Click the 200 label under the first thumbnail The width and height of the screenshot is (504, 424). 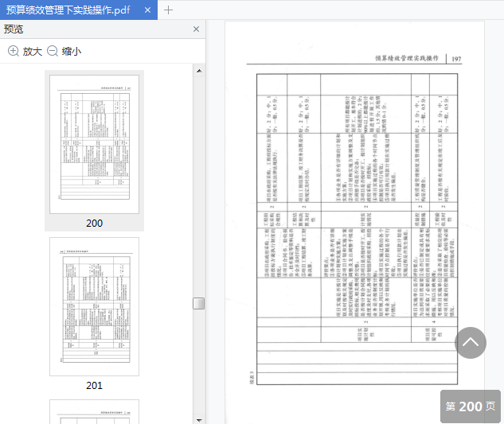[94, 224]
